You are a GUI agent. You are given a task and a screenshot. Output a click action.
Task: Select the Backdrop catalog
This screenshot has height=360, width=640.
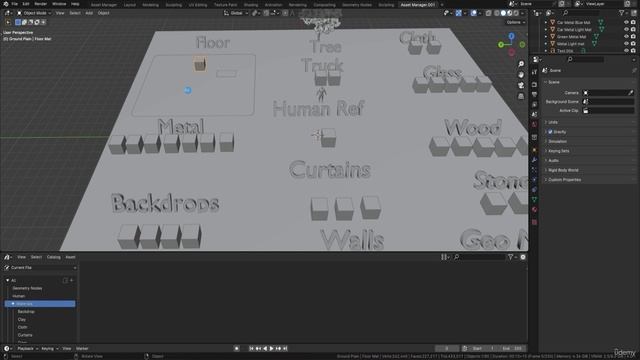[x=26, y=312]
